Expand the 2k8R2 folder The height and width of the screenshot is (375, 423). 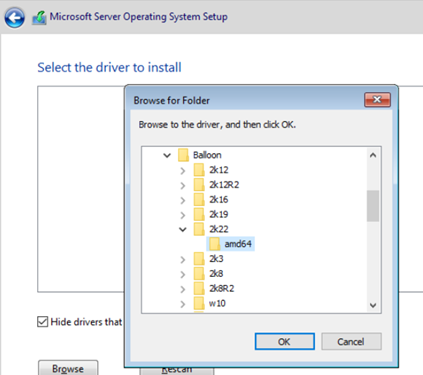pos(183,289)
